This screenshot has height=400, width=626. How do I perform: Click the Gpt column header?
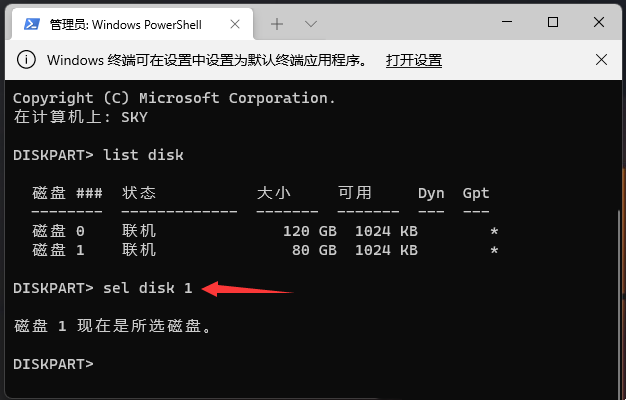coord(476,193)
